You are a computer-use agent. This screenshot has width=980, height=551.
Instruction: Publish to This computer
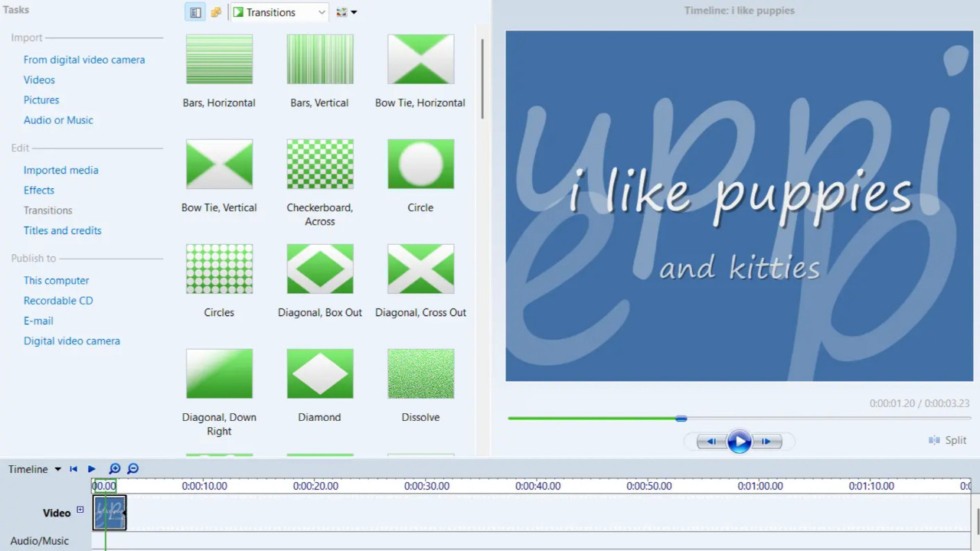pyautogui.click(x=57, y=281)
